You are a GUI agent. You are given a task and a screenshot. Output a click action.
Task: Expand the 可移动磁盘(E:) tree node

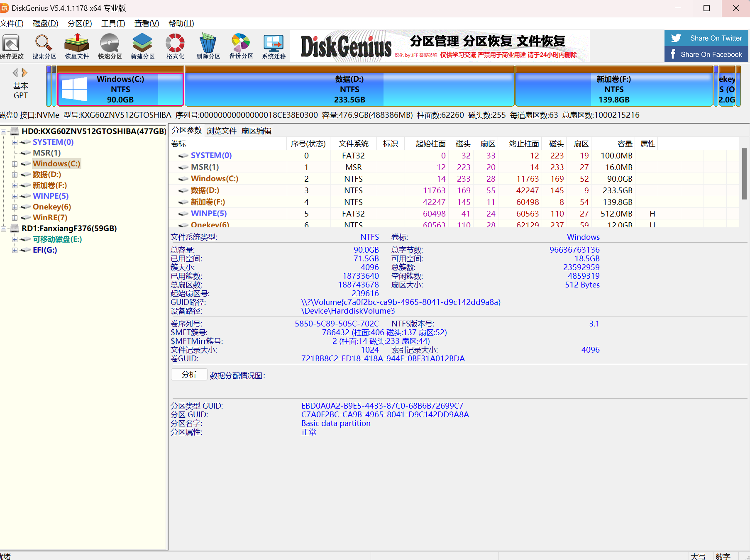point(15,239)
